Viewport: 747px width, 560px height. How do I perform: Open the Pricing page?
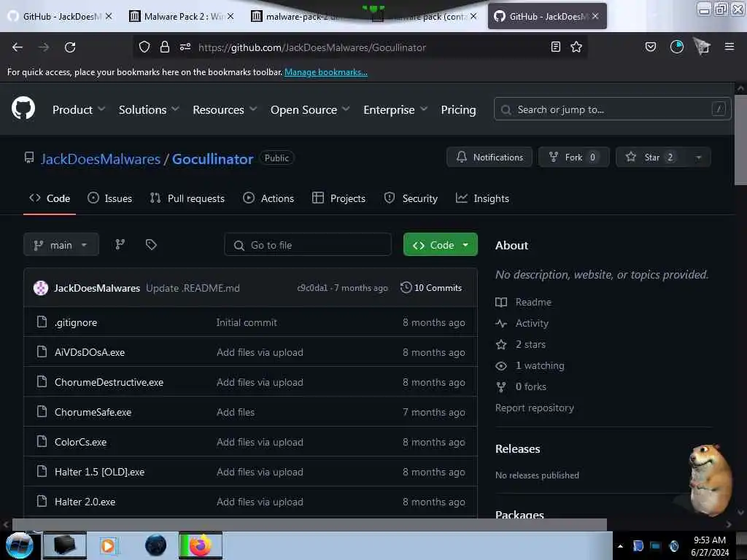(x=458, y=109)
